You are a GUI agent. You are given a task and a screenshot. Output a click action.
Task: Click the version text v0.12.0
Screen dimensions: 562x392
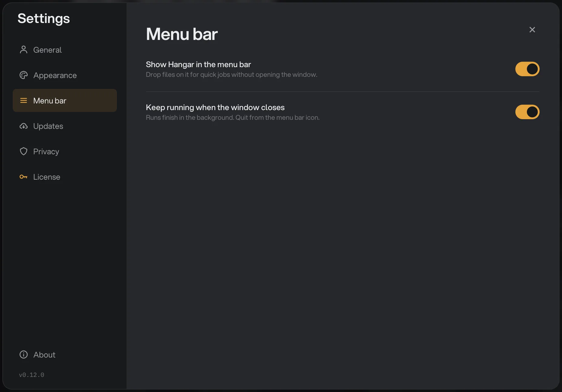(31, 375)
